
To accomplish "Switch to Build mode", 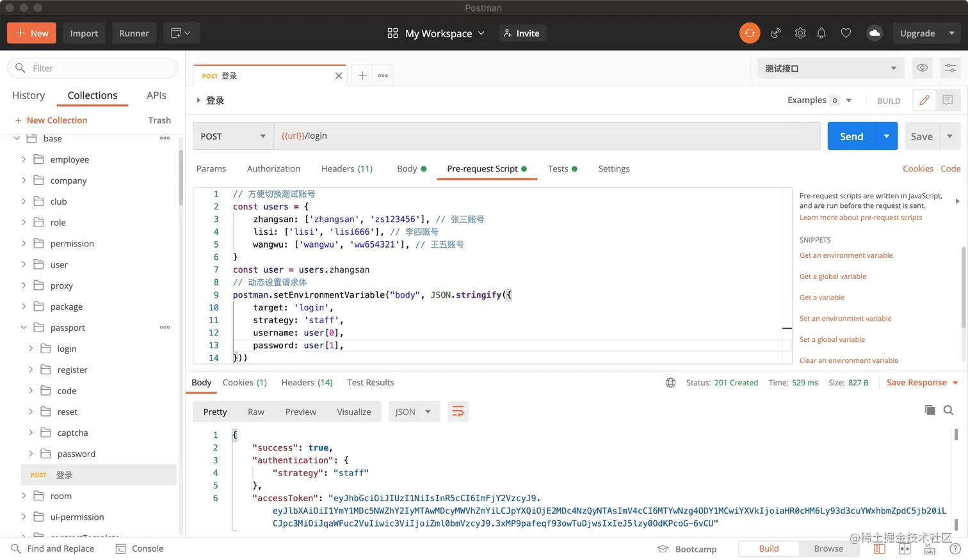I will click(x=769, y=548).
